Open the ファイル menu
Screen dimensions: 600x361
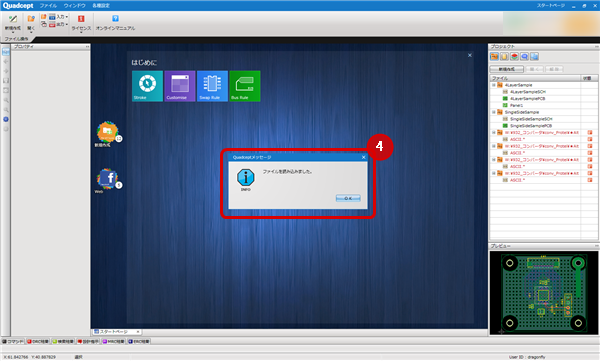(x=48, y=6)
